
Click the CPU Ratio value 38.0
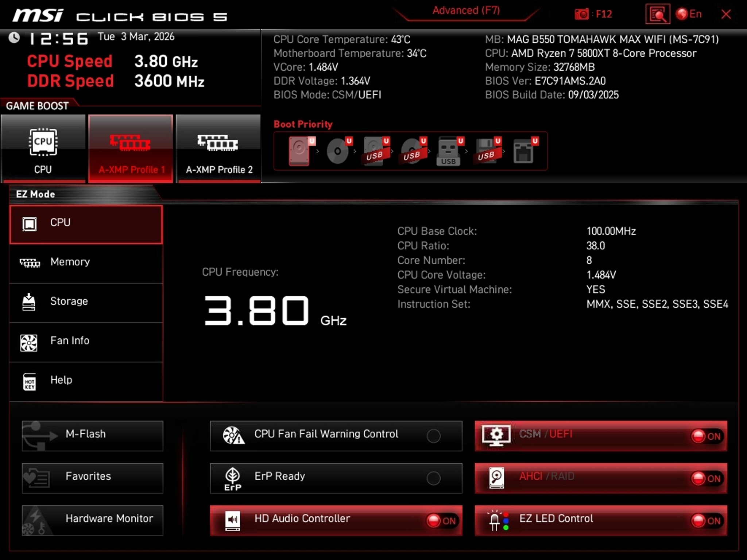click(x=595, y=246)
